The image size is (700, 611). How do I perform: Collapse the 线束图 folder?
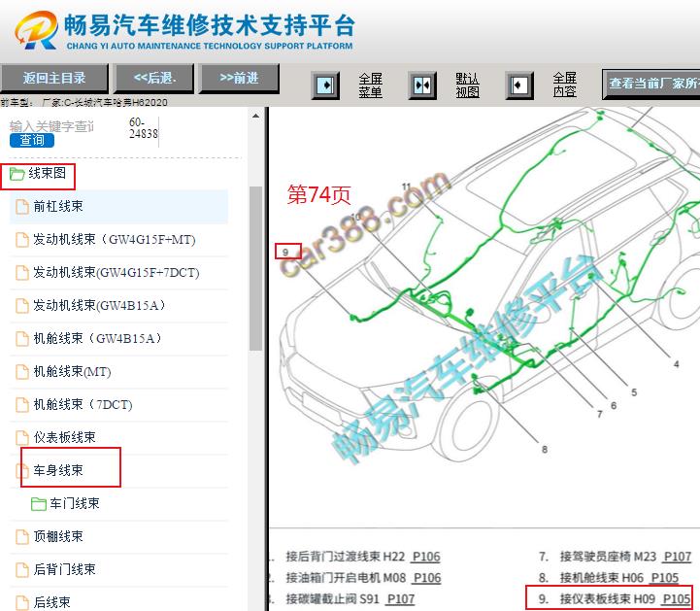pos(38,173)
